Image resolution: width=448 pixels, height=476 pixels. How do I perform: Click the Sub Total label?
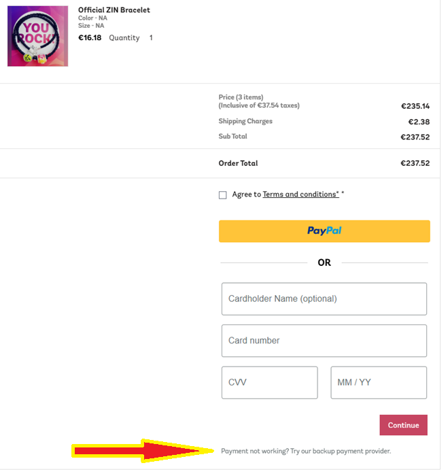(x=232, y=137)
